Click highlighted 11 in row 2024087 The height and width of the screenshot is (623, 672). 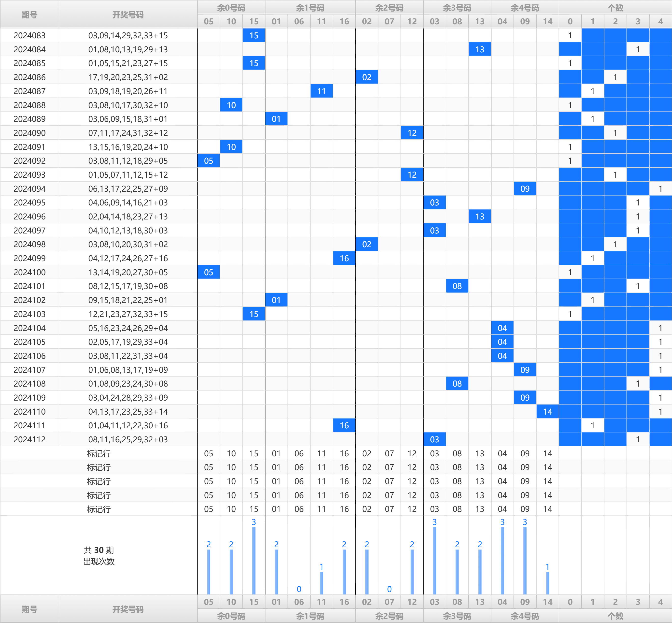click(x=322, y=91)
